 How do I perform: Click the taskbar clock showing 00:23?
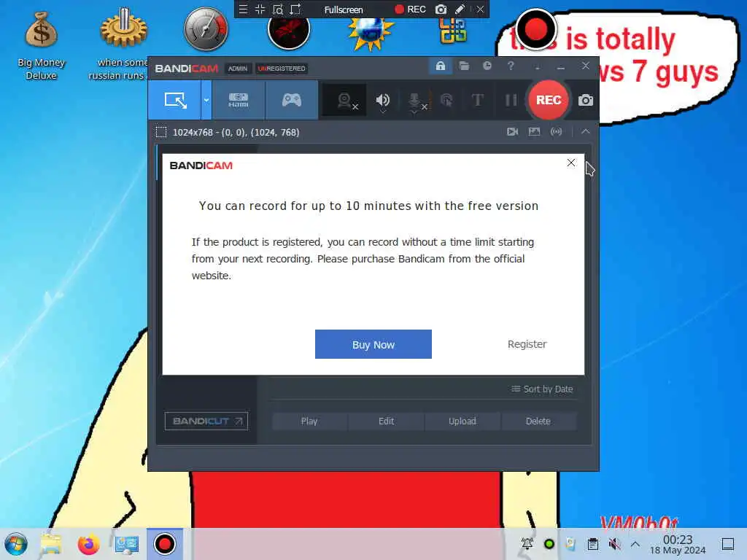click(678, 544)
